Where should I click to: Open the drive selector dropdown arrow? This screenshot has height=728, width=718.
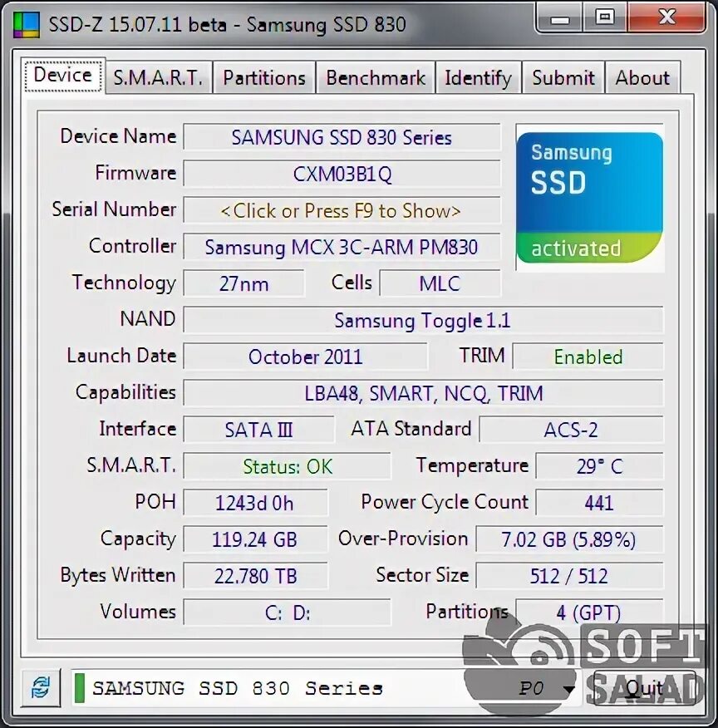pos(568,689)
